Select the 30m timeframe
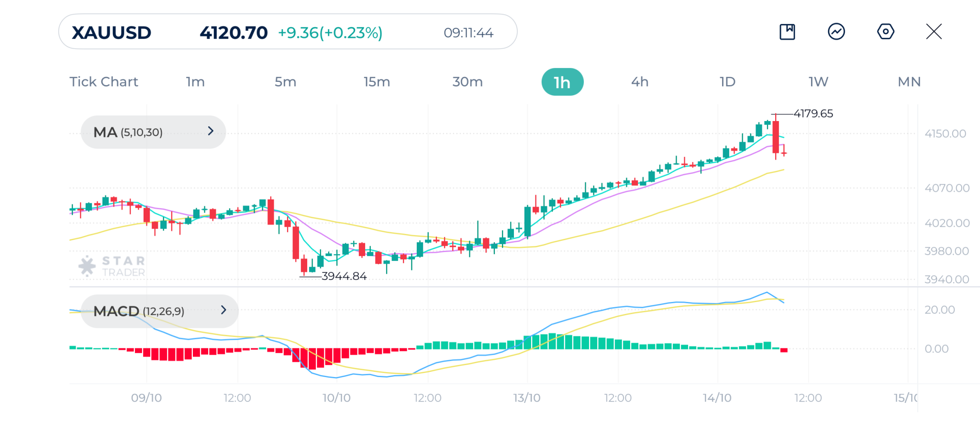 pos(468,82)
